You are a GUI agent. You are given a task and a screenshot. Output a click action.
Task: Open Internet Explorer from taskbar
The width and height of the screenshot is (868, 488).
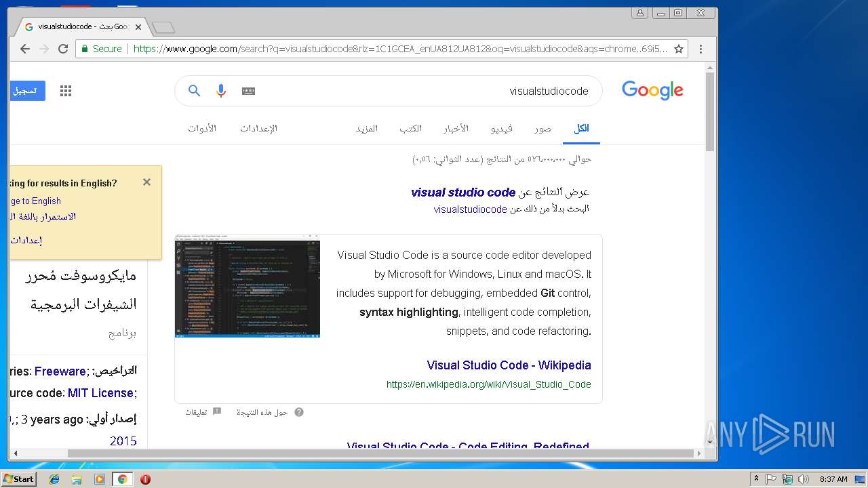coord(54,479)
